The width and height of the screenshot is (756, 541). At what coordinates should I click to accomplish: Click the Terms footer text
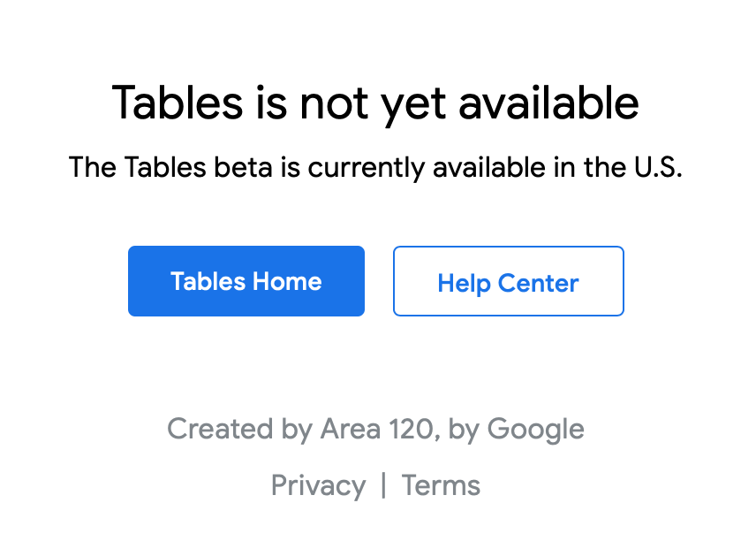click(x=441, y=485)
